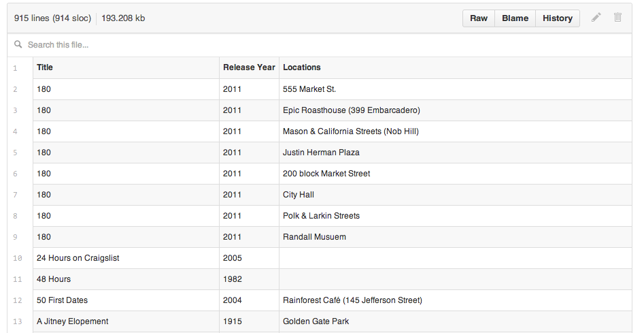Click the pencil edit file icon
The width and height of the screenshot is (644, 333).
tap(596, 18)
